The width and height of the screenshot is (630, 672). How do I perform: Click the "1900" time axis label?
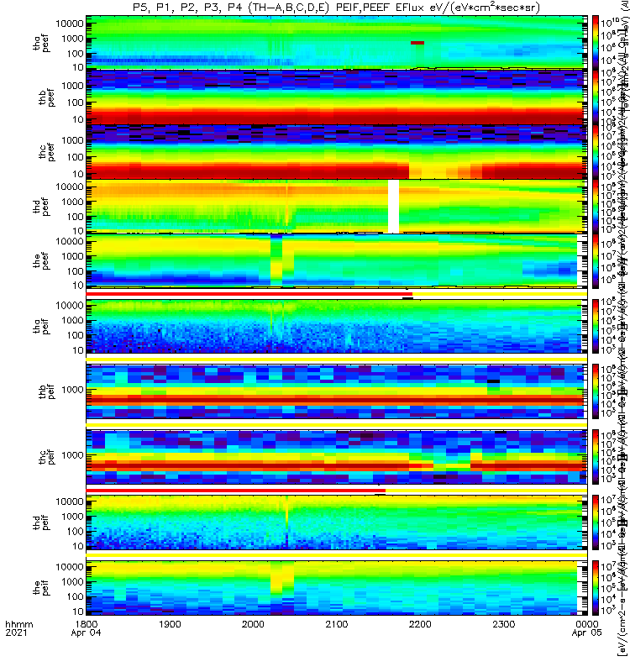170,624
